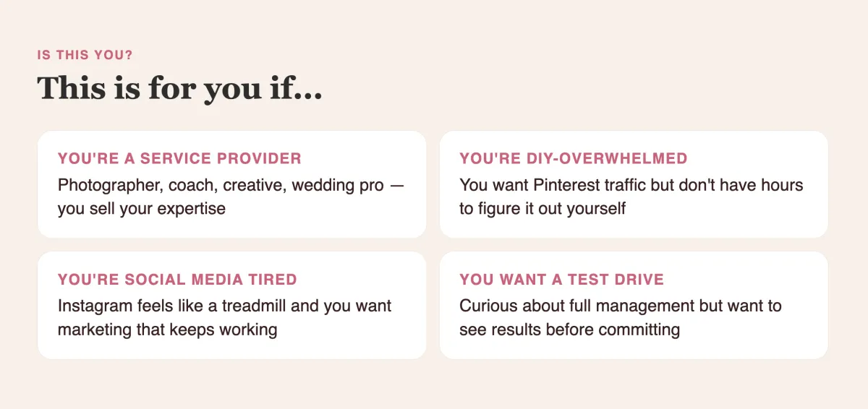
Task: Select the 'You're a Service Provider' card
Action: 231,184
